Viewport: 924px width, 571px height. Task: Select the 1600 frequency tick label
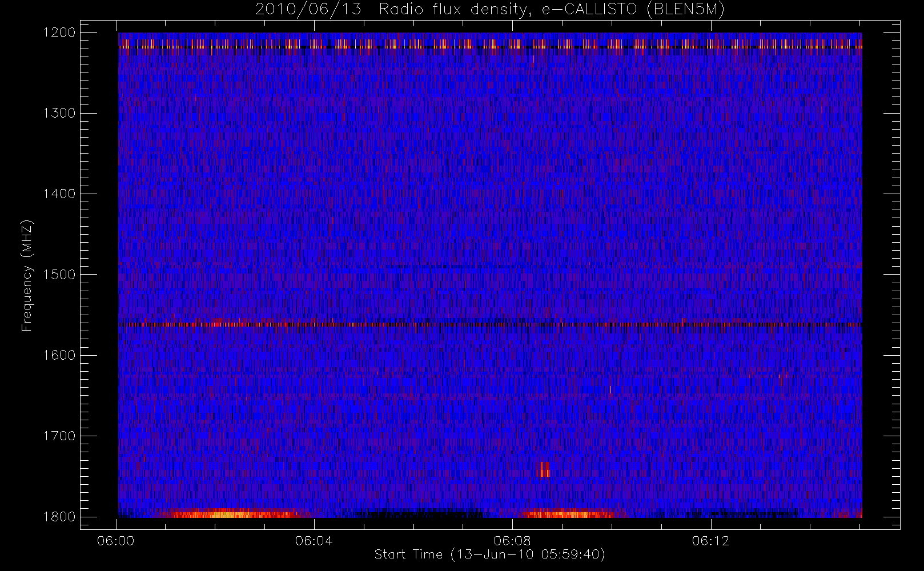59,355
